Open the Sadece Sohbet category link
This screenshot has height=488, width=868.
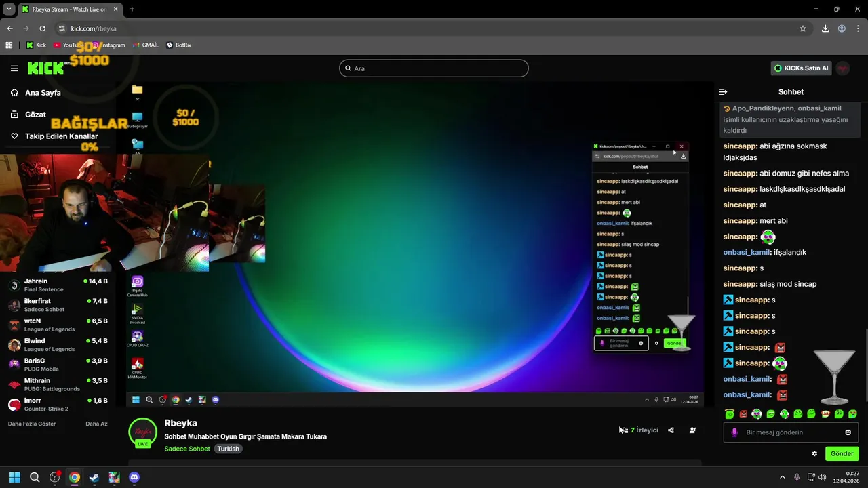coord(187,449)
